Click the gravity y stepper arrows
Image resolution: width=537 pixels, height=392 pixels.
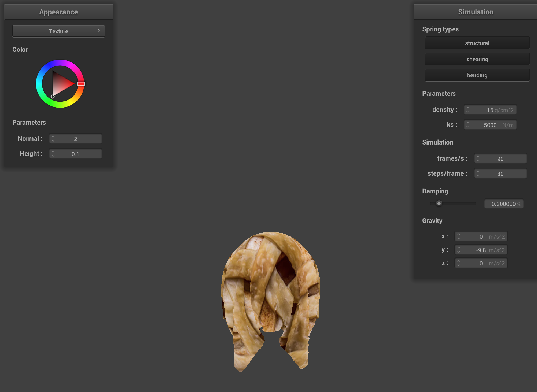[x=459, y=250]
